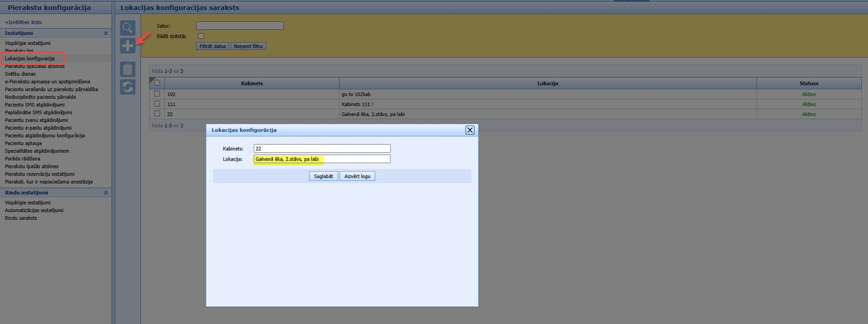Screen dimensions: 868x324
Task: Expand +Izvēlēties ārstu selector
Action: 24,22
